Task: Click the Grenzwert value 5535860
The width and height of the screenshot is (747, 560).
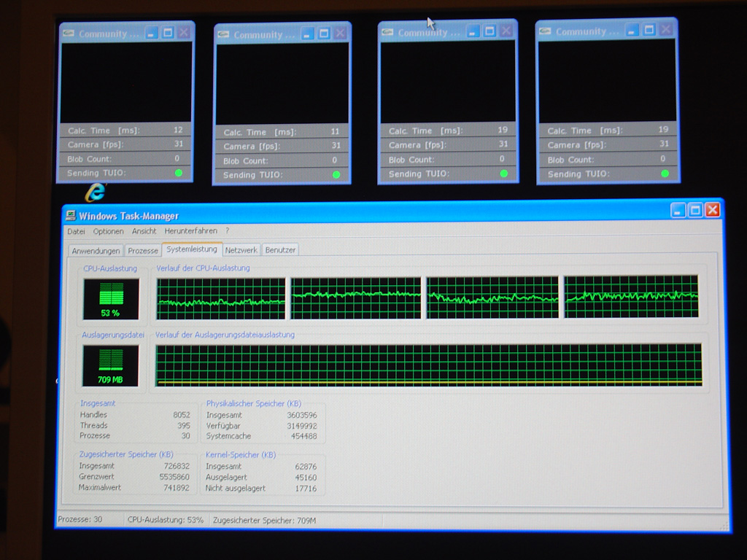Action: [174, 477]
